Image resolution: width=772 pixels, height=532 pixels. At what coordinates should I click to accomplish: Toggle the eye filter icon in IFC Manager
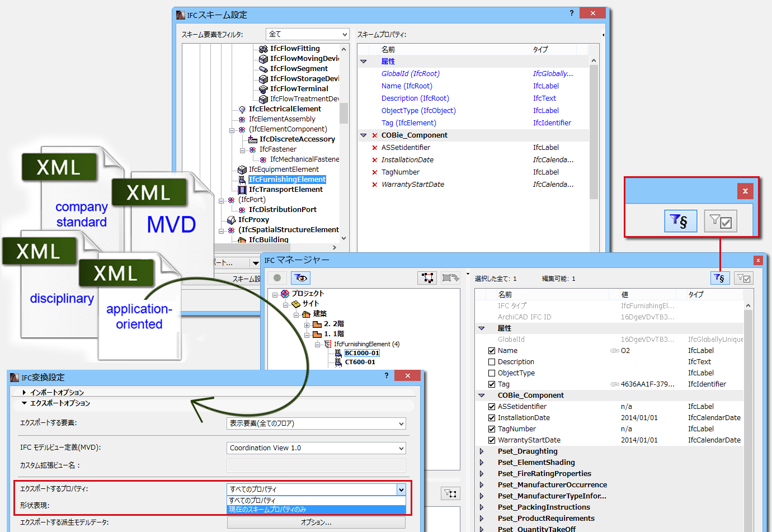tap(300, 277)
